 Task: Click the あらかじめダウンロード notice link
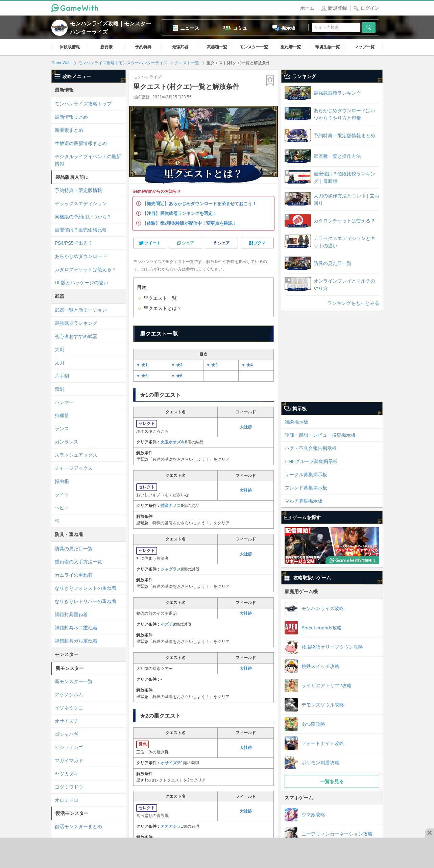point(199,204)
